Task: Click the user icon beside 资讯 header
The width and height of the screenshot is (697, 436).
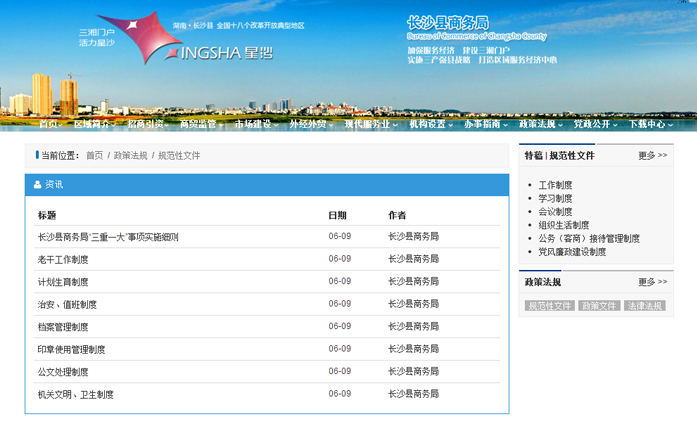Action: click(37, 184)
